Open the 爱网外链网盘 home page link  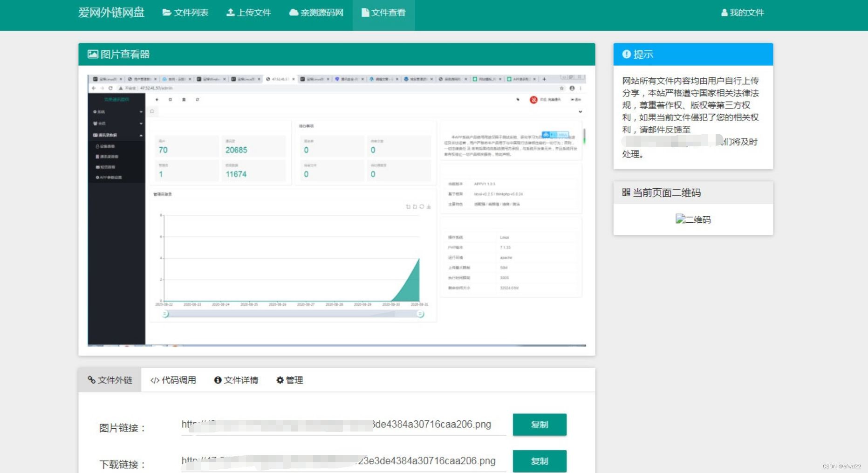[112, 13]
